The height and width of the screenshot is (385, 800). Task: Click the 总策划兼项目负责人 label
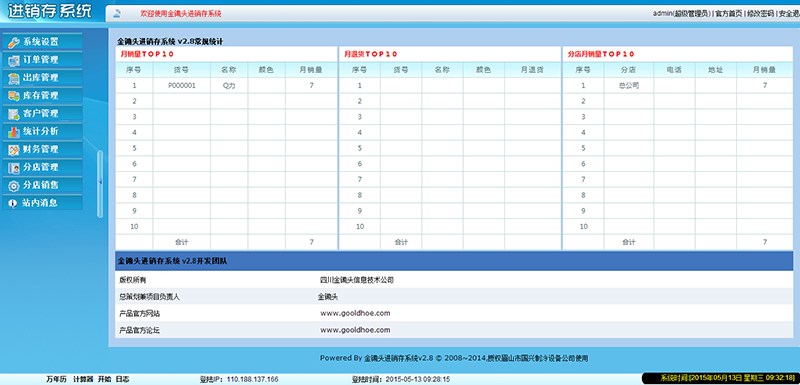point(149,296)
